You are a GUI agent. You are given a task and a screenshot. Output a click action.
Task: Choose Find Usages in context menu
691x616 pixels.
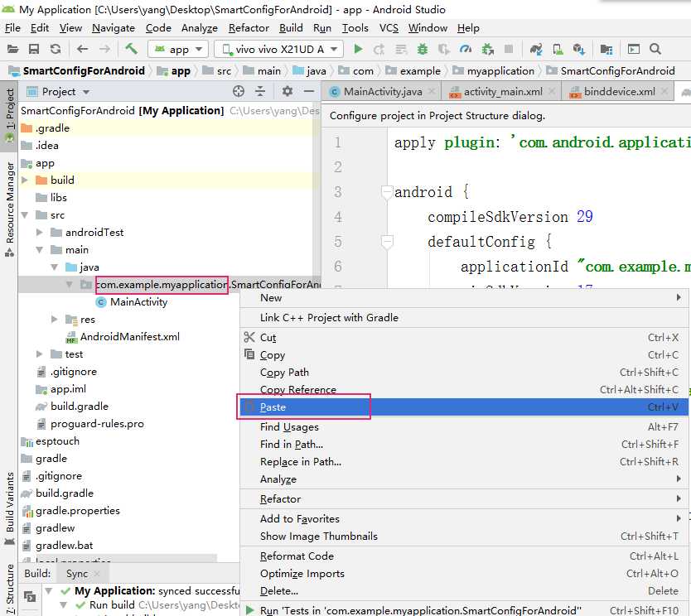click(464, 426)
